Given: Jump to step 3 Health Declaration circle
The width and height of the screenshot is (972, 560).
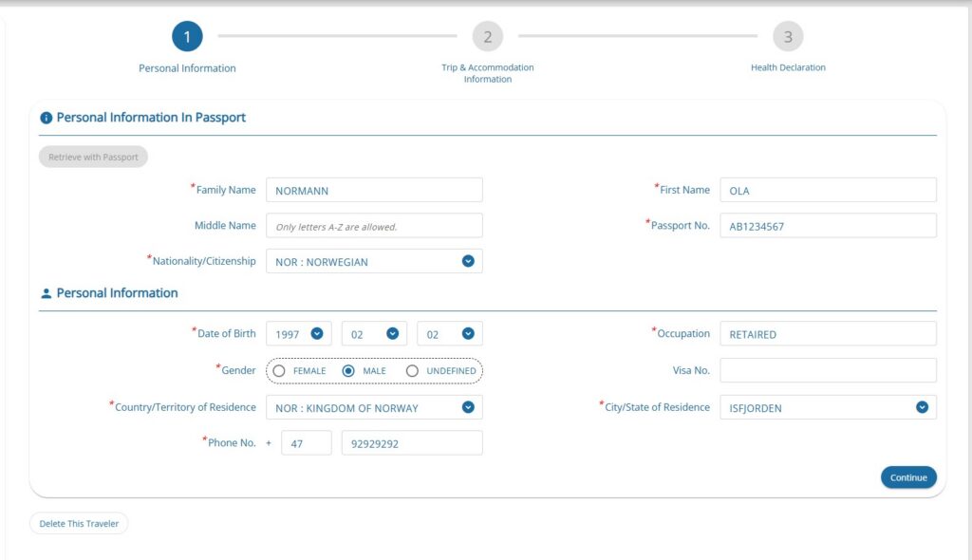Looking at the screenshot, I should (x=788, y=37).
